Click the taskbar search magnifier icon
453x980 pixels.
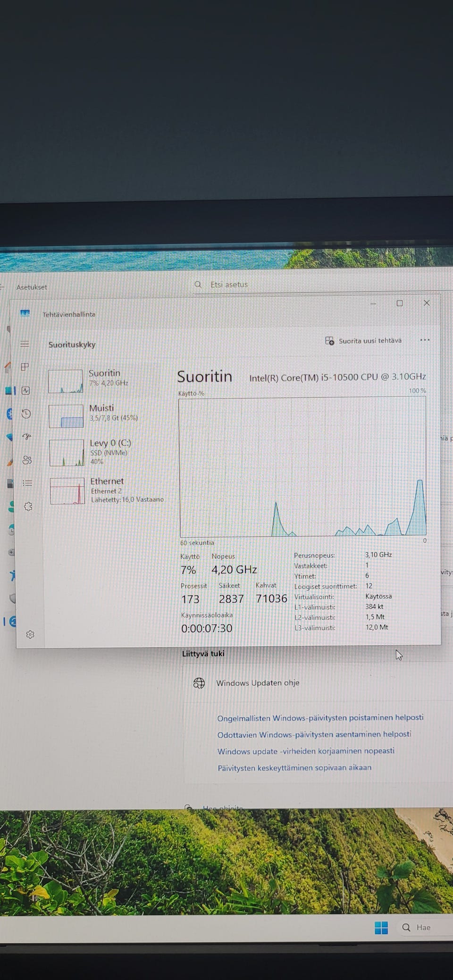point(406,928)
